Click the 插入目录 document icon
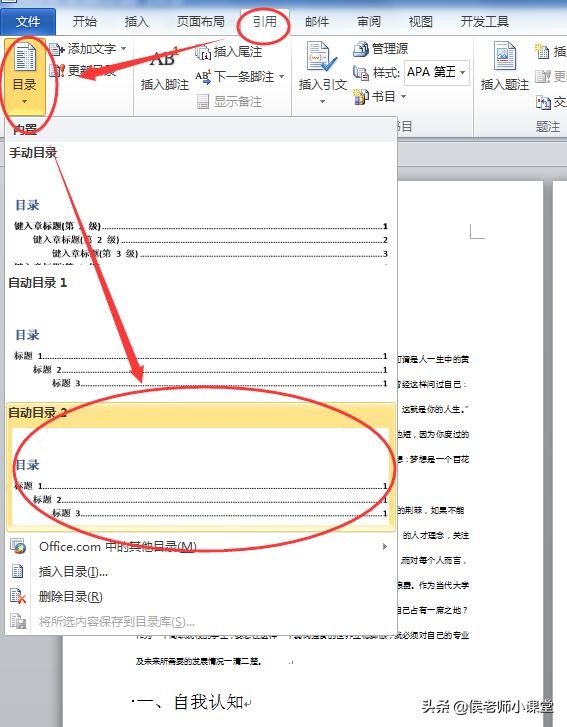 (18, 572)
